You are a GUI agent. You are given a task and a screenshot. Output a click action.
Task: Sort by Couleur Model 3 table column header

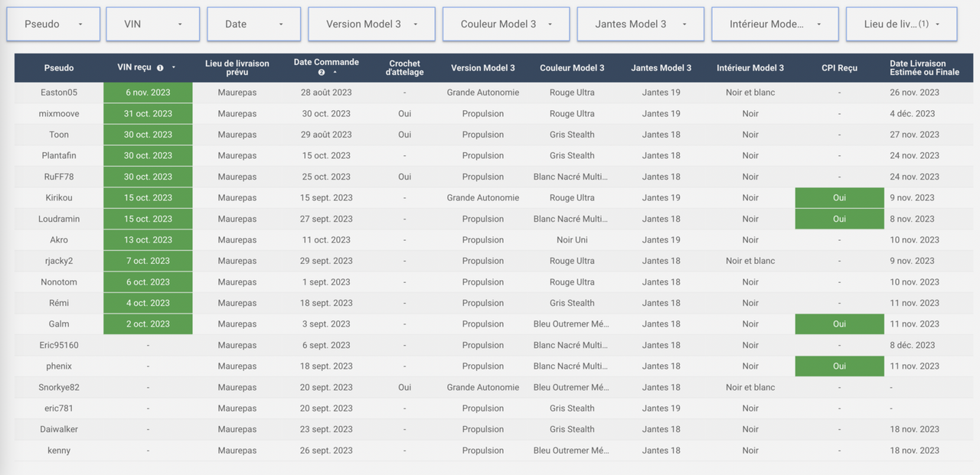tap(572, 68)
